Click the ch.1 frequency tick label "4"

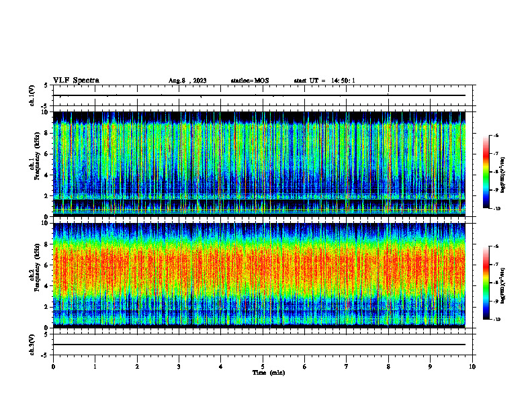[x=46, y=175]
